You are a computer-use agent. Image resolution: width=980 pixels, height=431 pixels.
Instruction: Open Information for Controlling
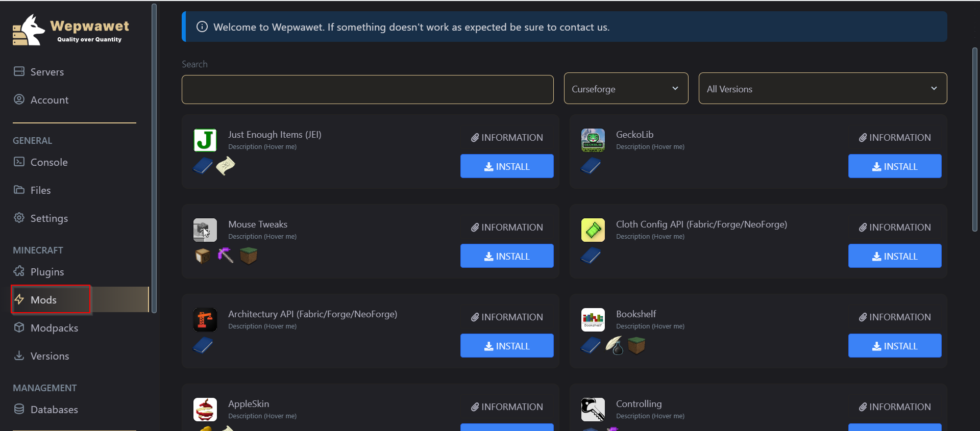(895, 407)
